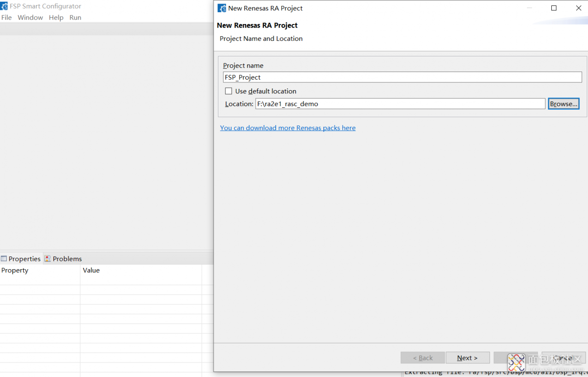Open the download more Renesas packs link

click(288, 128)
